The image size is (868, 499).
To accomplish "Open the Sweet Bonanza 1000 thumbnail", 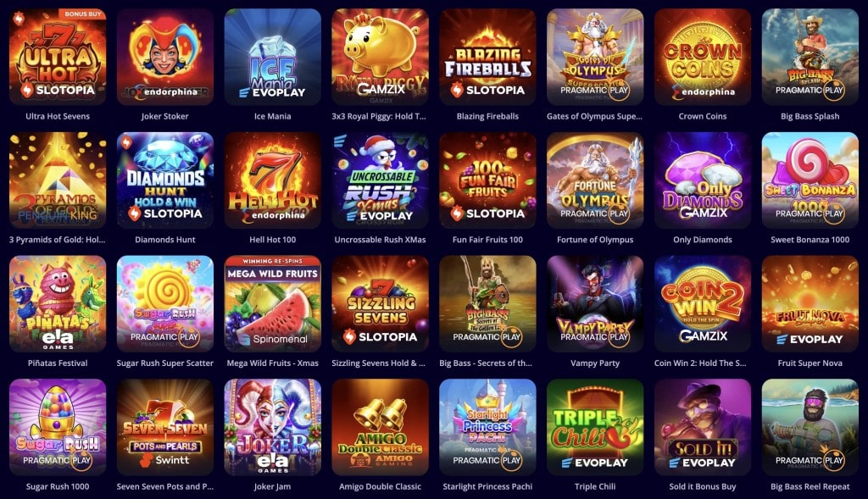I will 810,180.
